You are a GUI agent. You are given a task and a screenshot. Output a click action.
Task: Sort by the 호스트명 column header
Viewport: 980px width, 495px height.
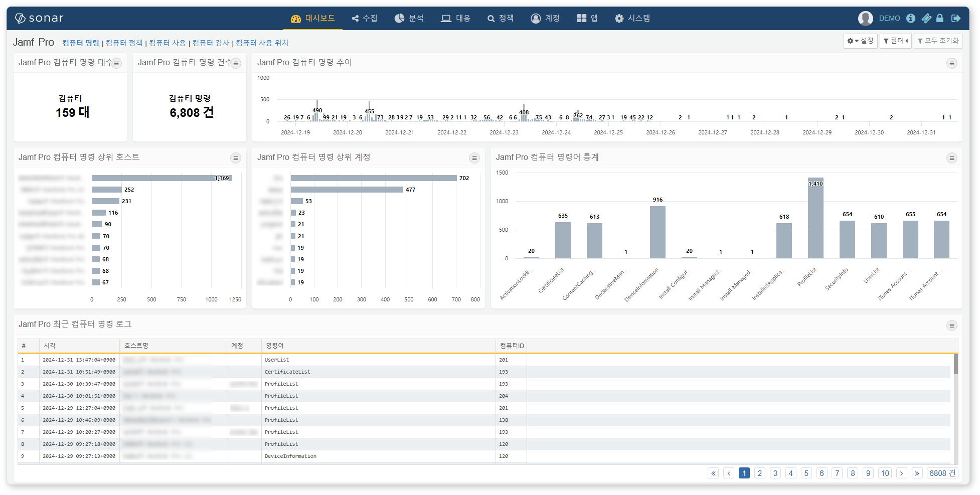tap(173, 346)
